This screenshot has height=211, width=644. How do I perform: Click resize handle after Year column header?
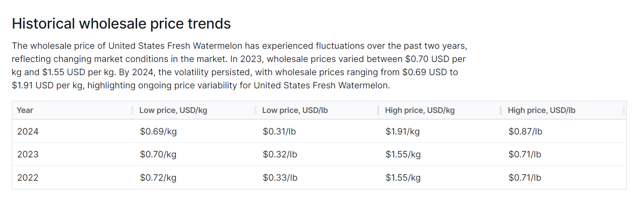(132, 110)
